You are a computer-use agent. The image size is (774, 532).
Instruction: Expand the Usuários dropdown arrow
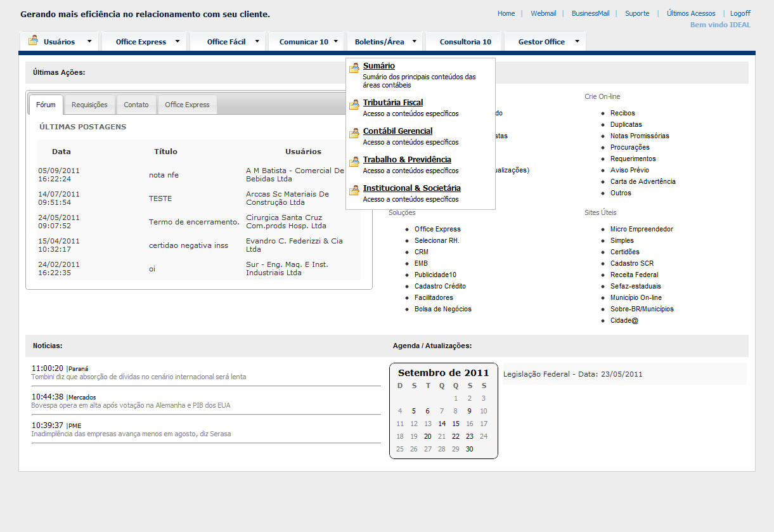click(x=89, y=42)
